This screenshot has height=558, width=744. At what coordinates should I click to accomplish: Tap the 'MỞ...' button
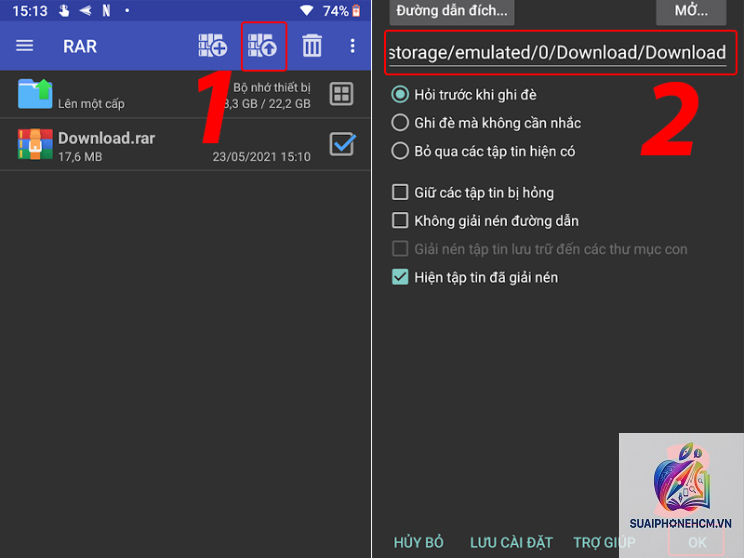pyautogui.click(x=691, y=11)
